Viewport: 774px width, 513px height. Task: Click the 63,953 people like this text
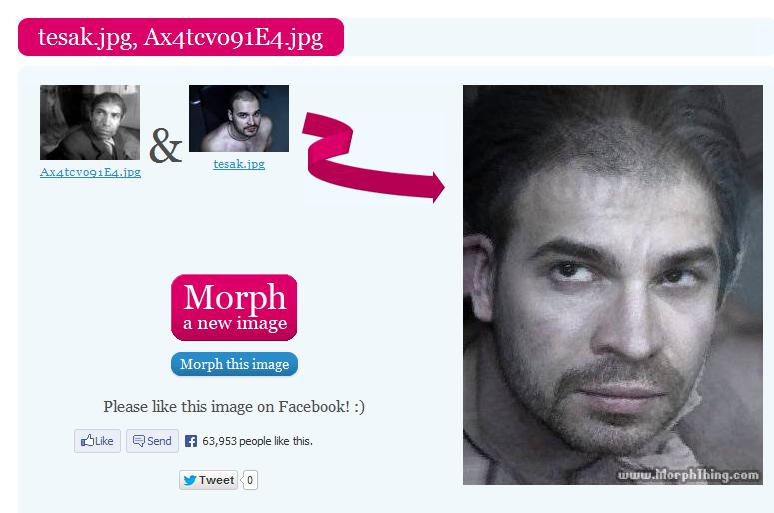coord(257,441)
